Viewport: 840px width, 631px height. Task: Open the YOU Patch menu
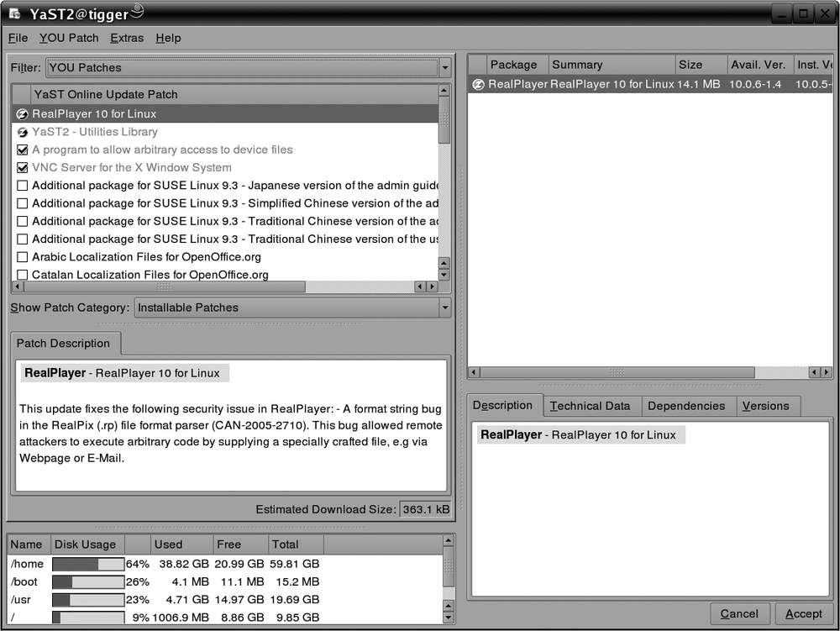tap(69, 38)
